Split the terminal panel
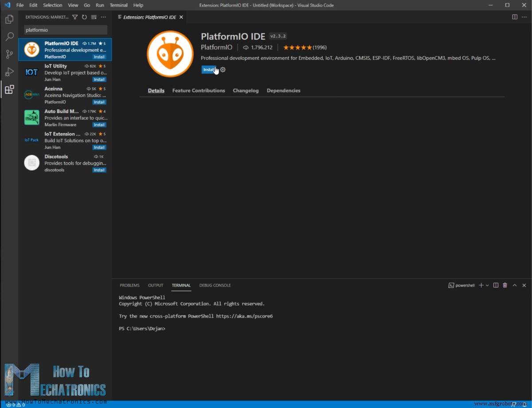 [x=496, y=285]
